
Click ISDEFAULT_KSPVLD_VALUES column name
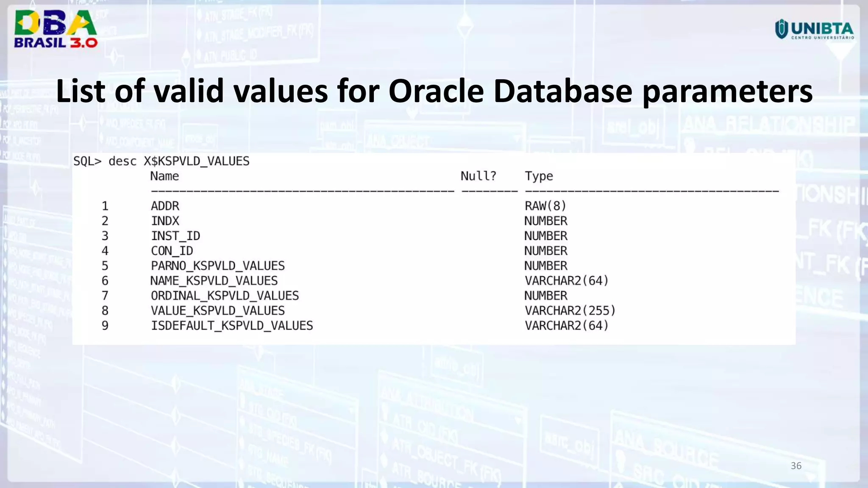point(232,326)
